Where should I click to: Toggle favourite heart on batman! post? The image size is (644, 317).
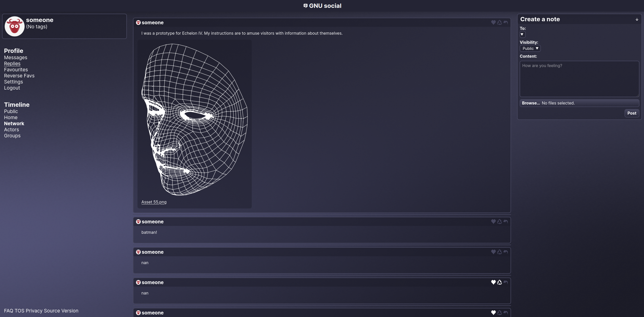point(493,222)
